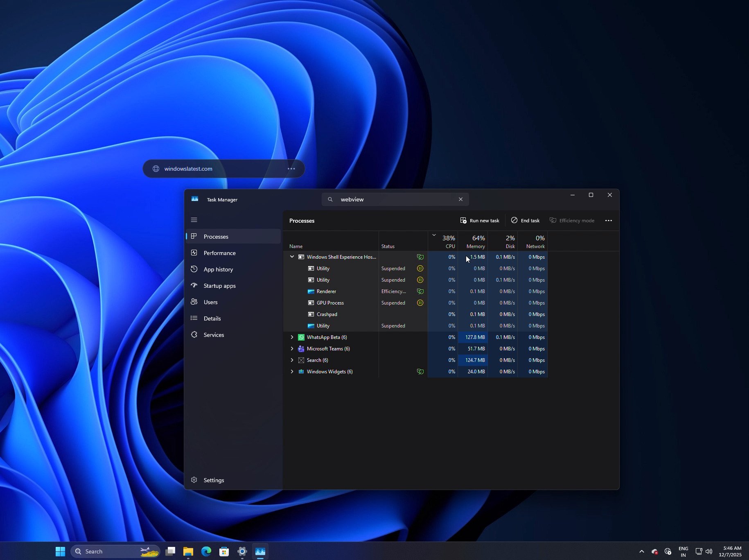Collapse Windows Shell Experience Host group

292,257
